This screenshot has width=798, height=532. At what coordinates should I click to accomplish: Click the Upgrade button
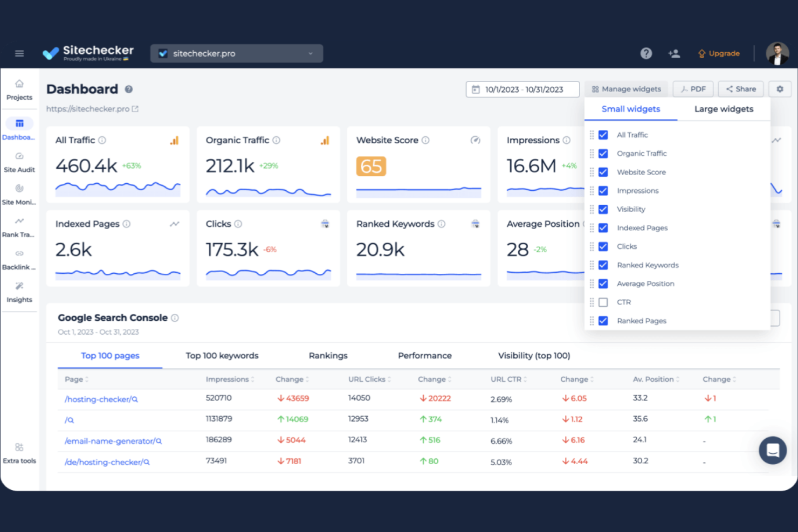(719, 53)
